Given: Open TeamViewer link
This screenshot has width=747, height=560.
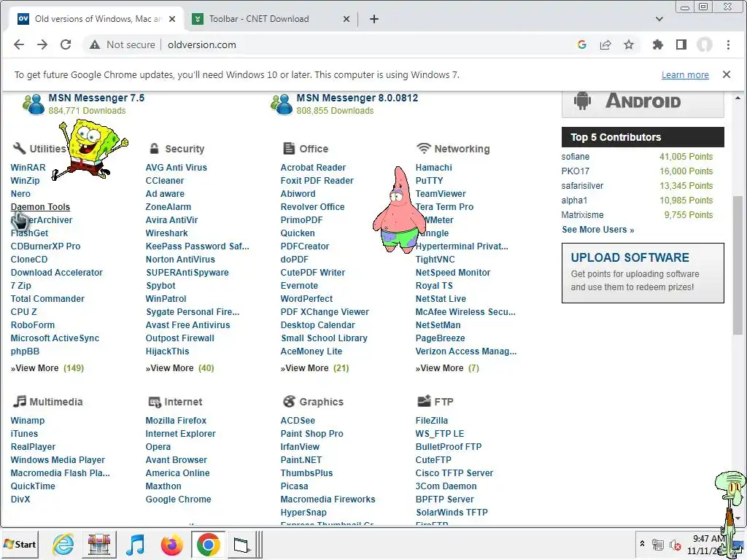Looking at the screenshot, I should [x=441, y=194].
